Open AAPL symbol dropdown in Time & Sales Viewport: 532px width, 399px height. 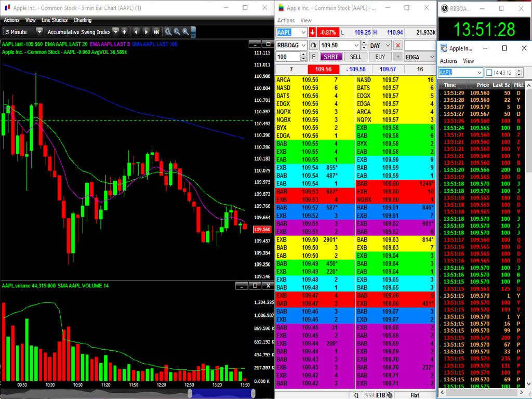pos(480,72)
